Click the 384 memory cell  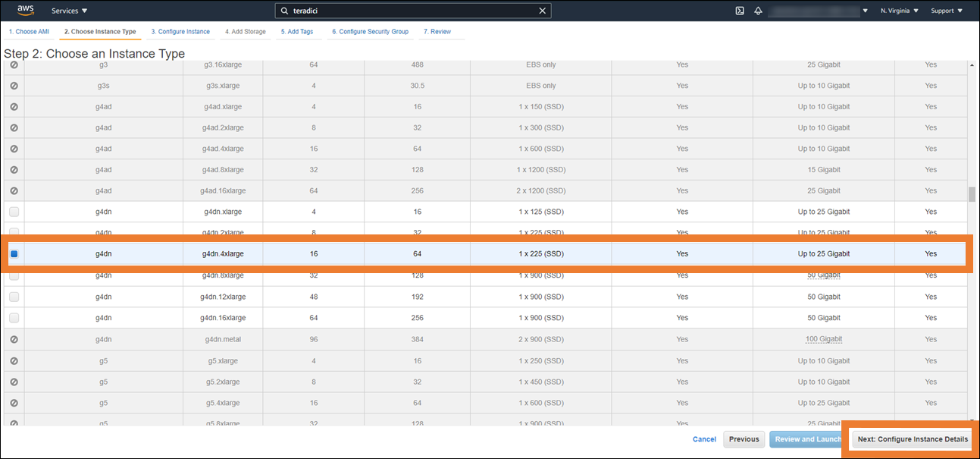point(417,339)
